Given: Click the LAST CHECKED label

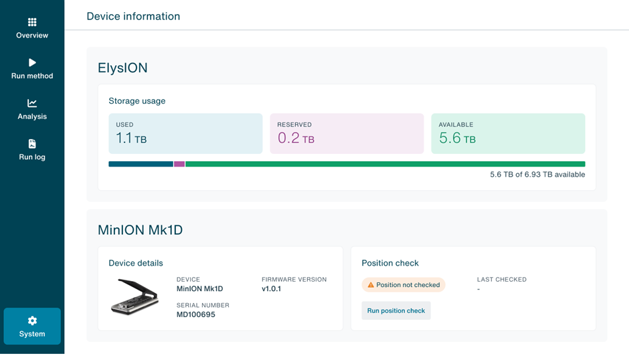Looking at the screenshot, I should tap(501, 279).
